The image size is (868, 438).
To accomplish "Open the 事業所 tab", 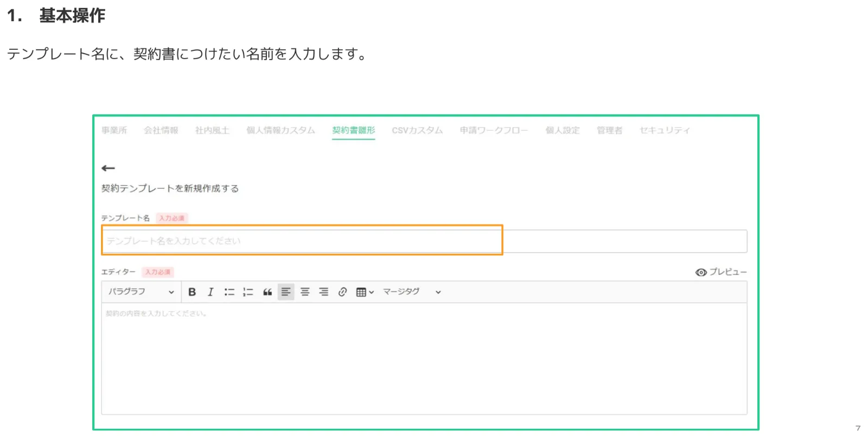I will coord(114,130).
